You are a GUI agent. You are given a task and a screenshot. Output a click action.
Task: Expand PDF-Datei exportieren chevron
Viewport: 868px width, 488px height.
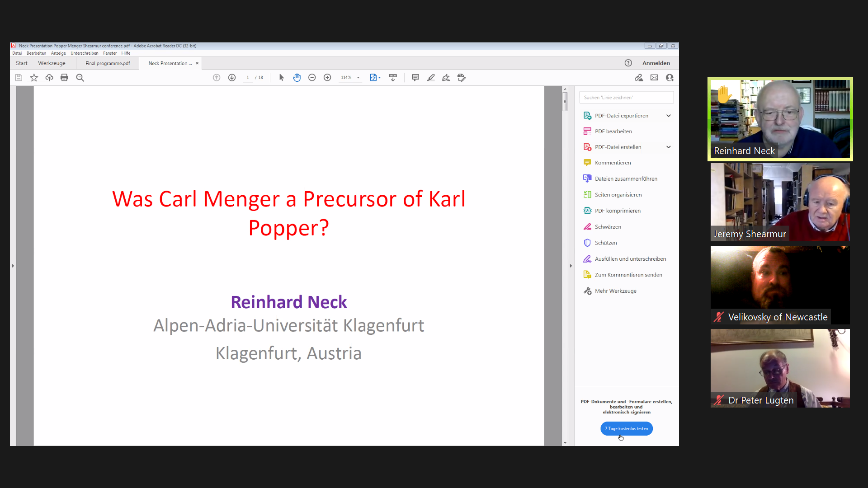click(x=668, y=116)
